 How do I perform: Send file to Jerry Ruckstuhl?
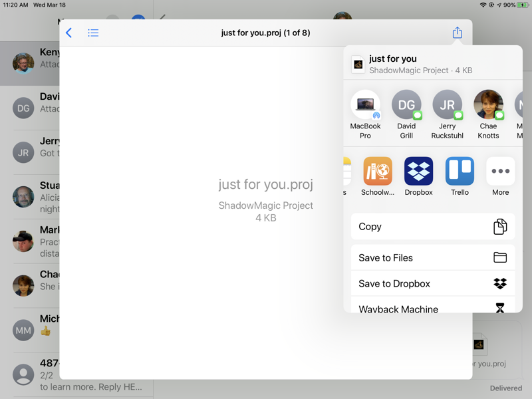tap(447, 105)
